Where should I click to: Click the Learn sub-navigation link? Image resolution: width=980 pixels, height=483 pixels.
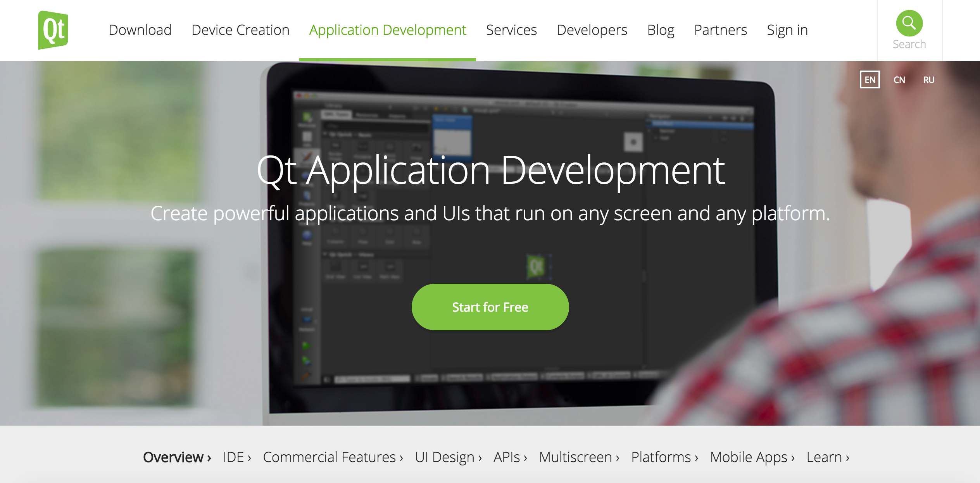click(x=828, y=457)
